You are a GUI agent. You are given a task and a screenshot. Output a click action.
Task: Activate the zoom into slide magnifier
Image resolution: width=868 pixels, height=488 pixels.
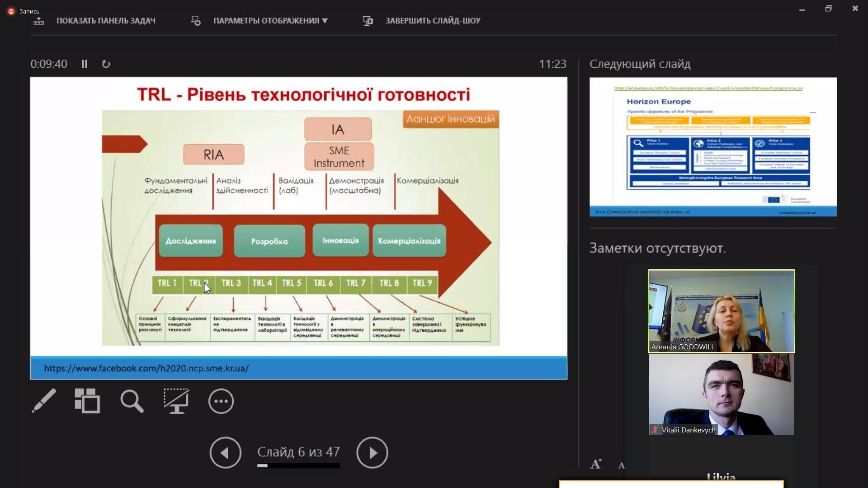coord(132,401)
